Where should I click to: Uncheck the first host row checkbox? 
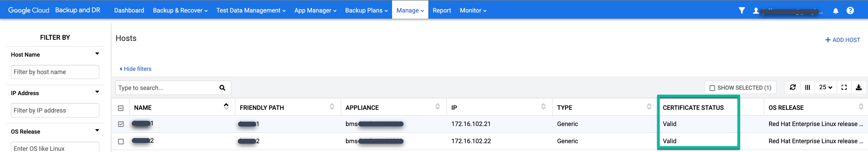click(x=121, y=124)
